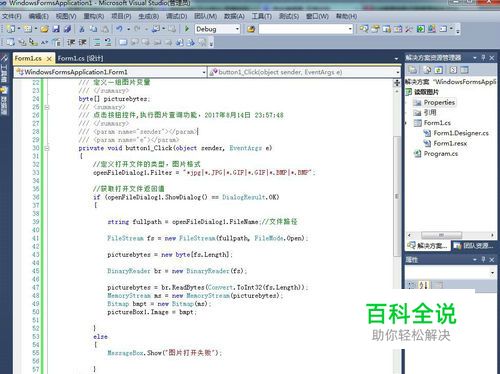The image size is (500, 374).
Task: Close the Form1.cs tab
Action: pos(49,59)
